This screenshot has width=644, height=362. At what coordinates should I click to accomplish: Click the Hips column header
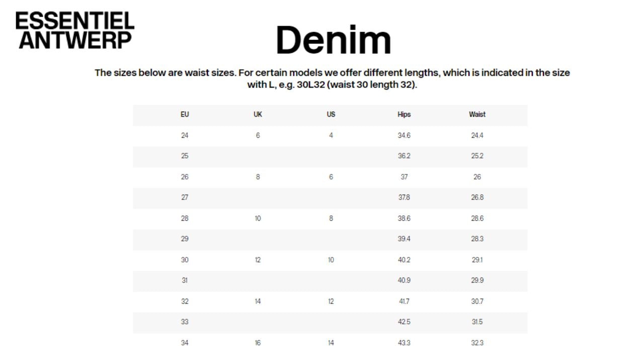click(404, 115)
